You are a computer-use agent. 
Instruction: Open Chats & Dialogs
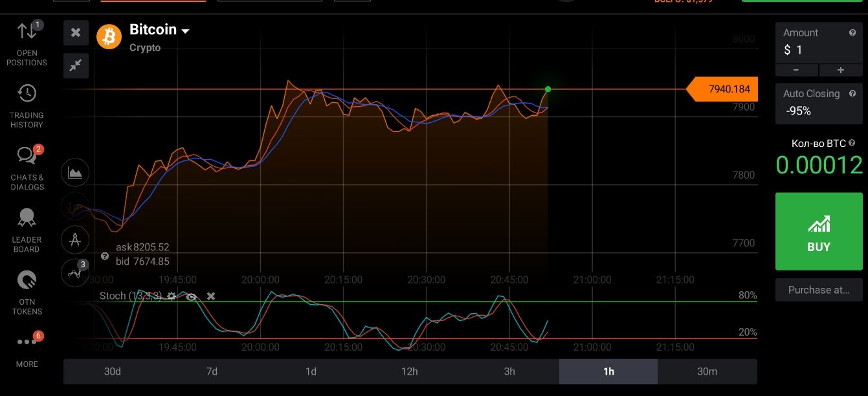pyautogui.click(x=27, y=168)
